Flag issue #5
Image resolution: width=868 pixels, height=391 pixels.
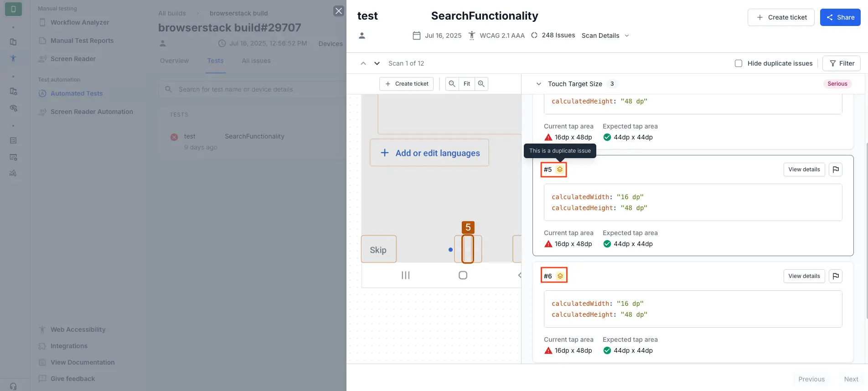[x=836, y=170]
